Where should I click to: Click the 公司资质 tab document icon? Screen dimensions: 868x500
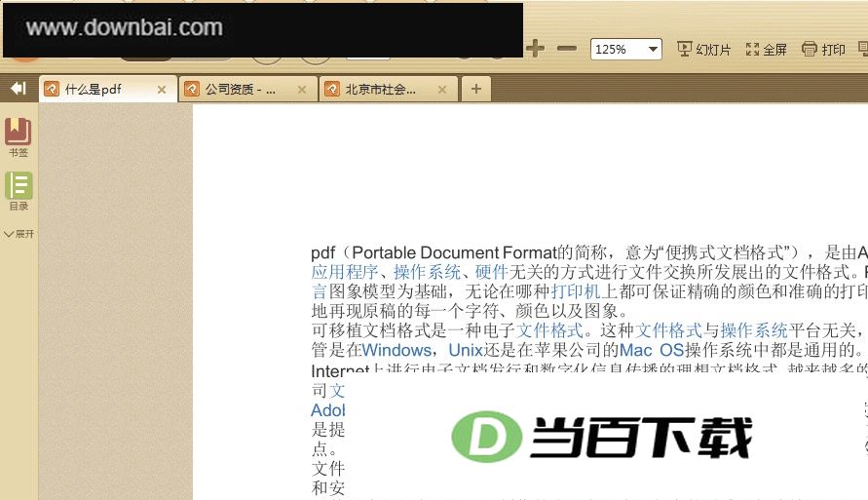tap(192, 89)
